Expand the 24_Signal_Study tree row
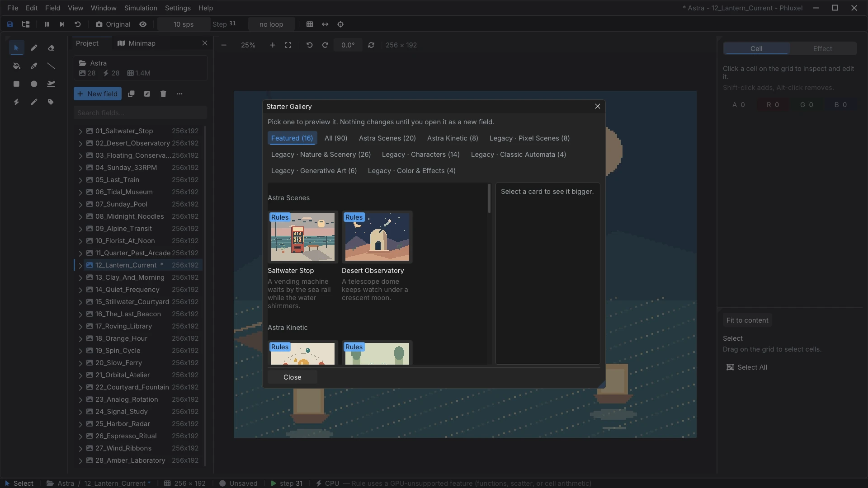 80,412
